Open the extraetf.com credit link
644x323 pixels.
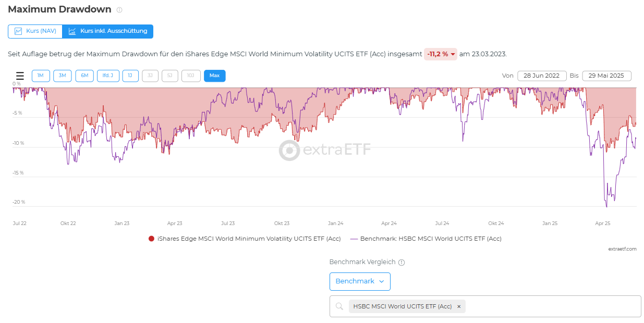(622, 249)
